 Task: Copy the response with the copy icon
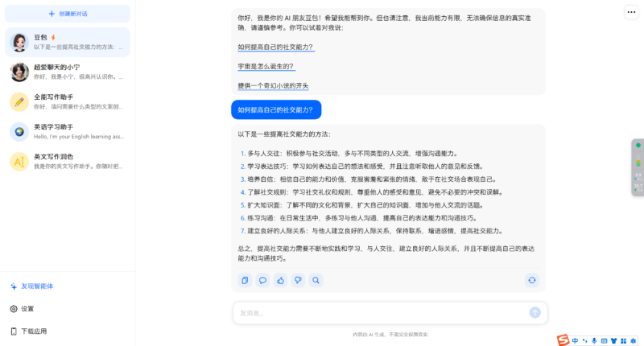(x=245, y=280)
